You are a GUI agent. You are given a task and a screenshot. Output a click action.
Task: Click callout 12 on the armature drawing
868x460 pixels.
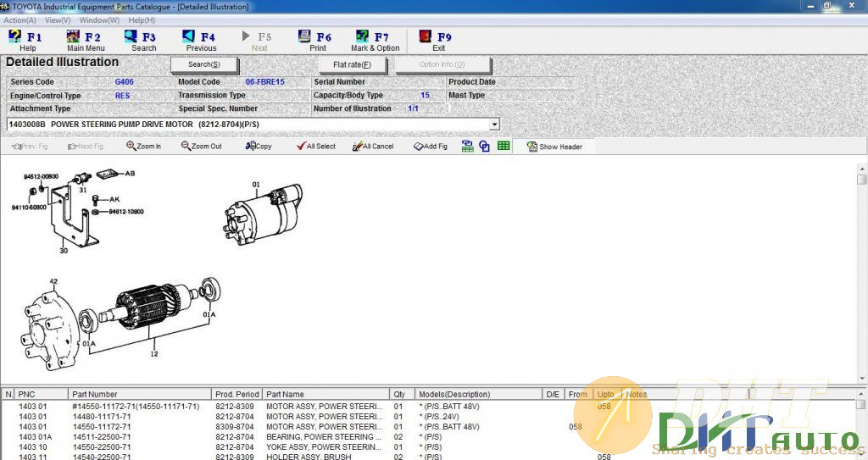[x=154, y=354]
